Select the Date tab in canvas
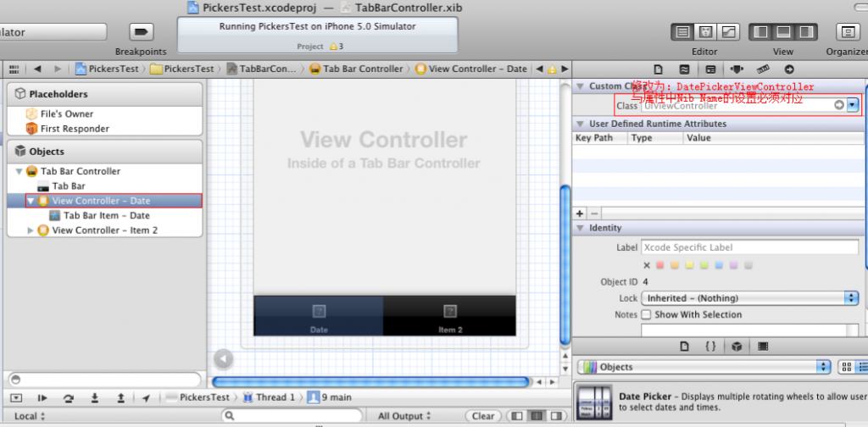 pyautogui.click(x=319, y=316)
